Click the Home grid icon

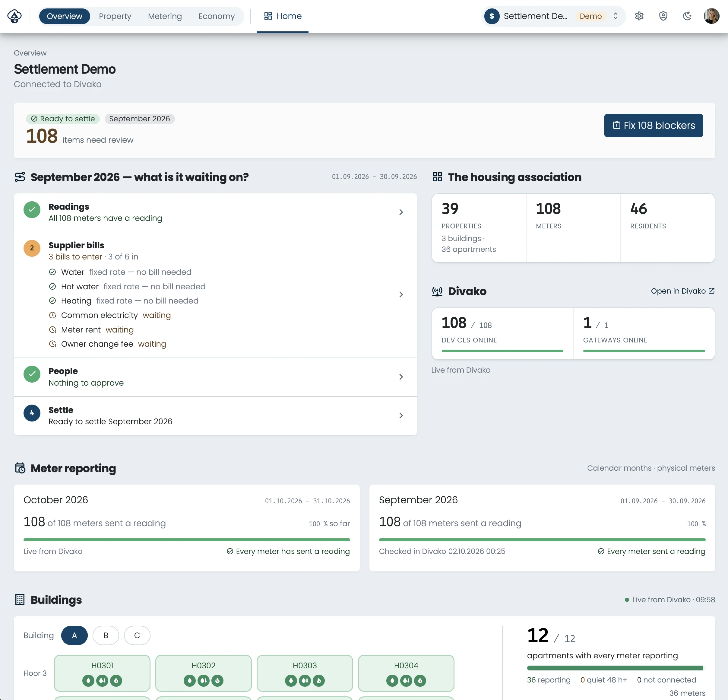click(268, 16)
